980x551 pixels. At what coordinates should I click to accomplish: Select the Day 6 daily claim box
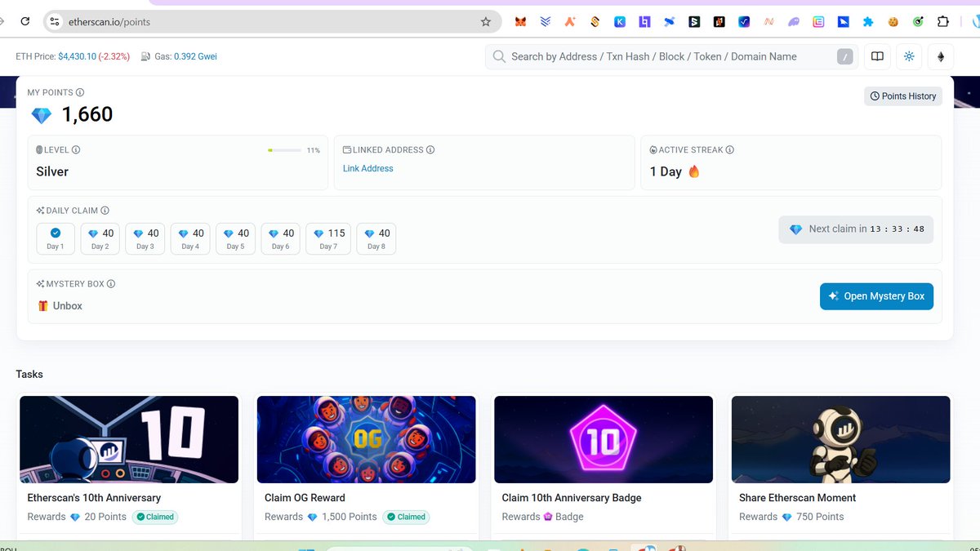click(x=280, y=239)
